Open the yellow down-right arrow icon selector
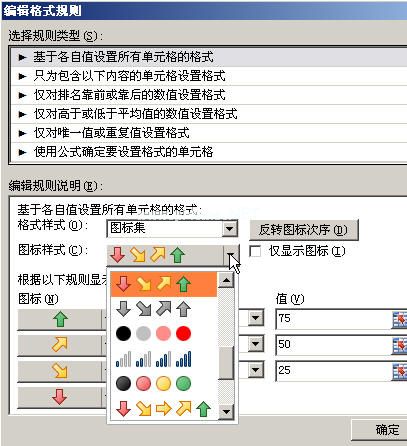This screenshot has height=446, width=407. coord(60,371)
